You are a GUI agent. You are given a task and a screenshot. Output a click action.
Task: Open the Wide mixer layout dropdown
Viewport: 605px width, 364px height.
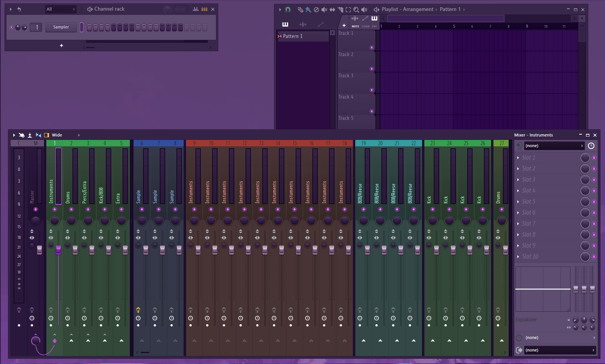(66, 135)
